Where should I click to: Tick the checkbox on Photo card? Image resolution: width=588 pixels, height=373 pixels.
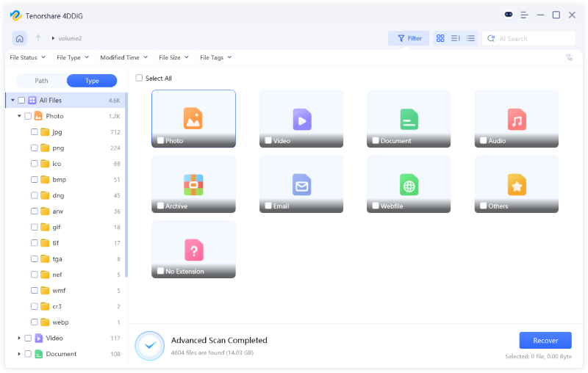click(160, 140)
